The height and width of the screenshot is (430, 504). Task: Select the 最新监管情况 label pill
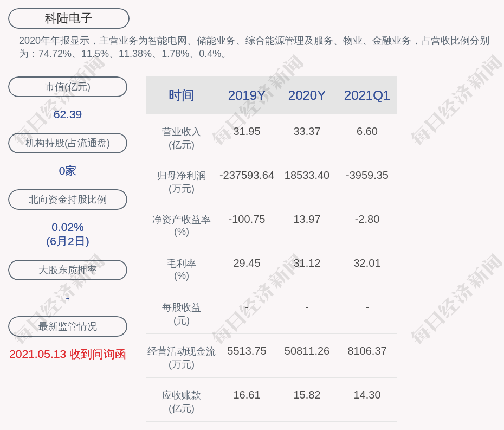[x=68, y=326]
